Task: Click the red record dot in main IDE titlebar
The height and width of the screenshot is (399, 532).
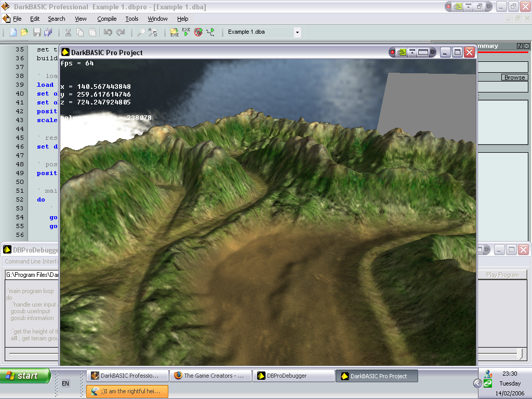Action: (x=448, y=6)
